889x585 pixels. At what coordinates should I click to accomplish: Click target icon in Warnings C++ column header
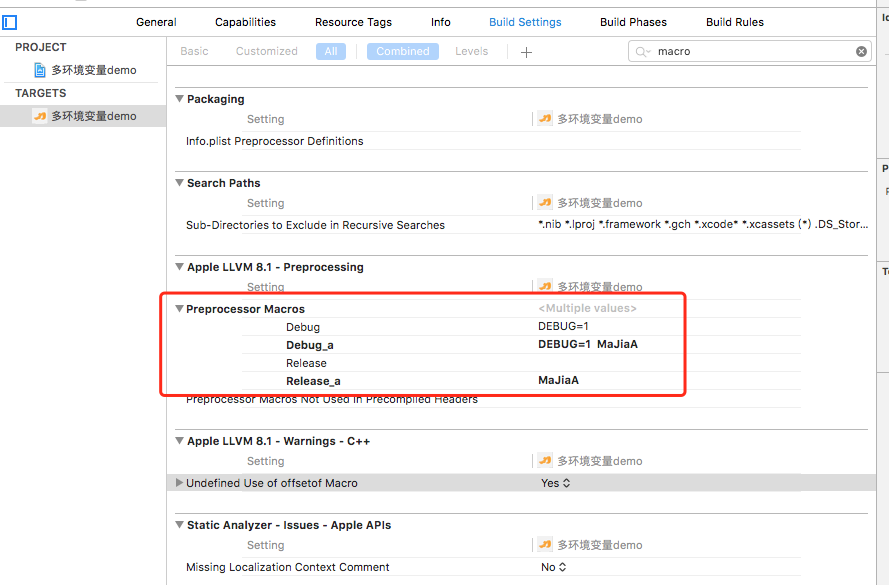(x=545, y=461)
